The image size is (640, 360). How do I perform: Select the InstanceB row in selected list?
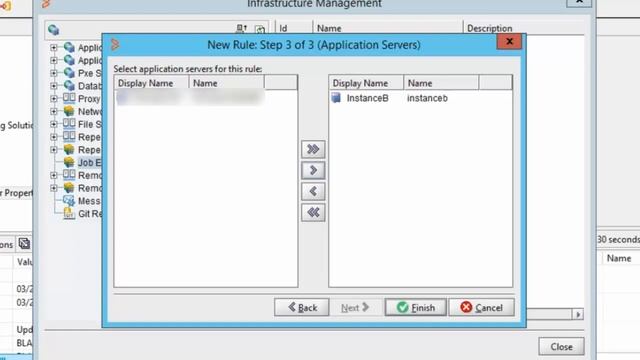pos(420,98)
